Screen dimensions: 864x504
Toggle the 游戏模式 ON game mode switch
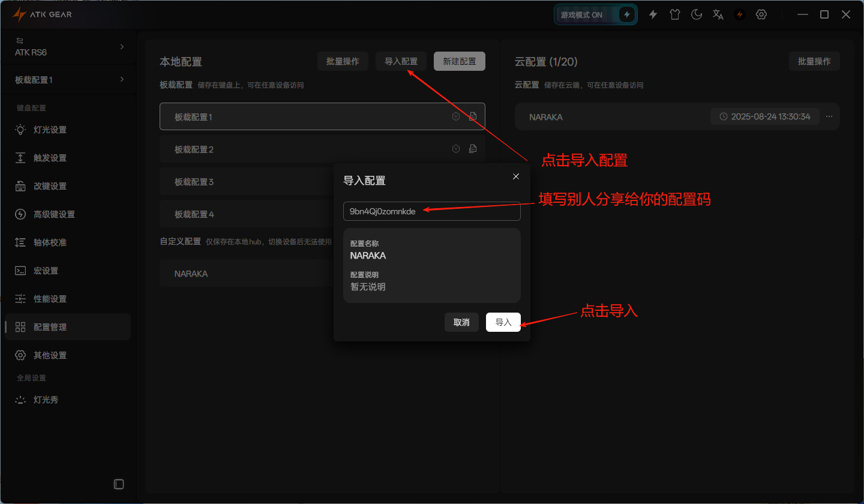click(595, 14)
